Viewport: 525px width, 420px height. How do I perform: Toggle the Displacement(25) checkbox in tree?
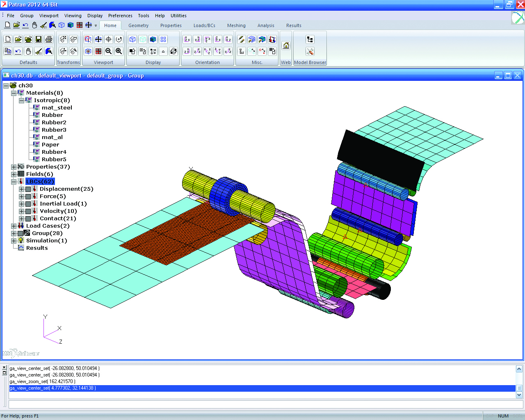click(x=28, y=189)
